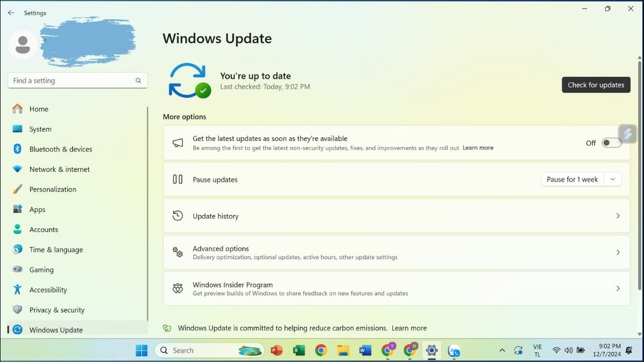Screen dimensions: 644x362
Task: Expand the Advanced options chevron
Action: click(618, 252)
